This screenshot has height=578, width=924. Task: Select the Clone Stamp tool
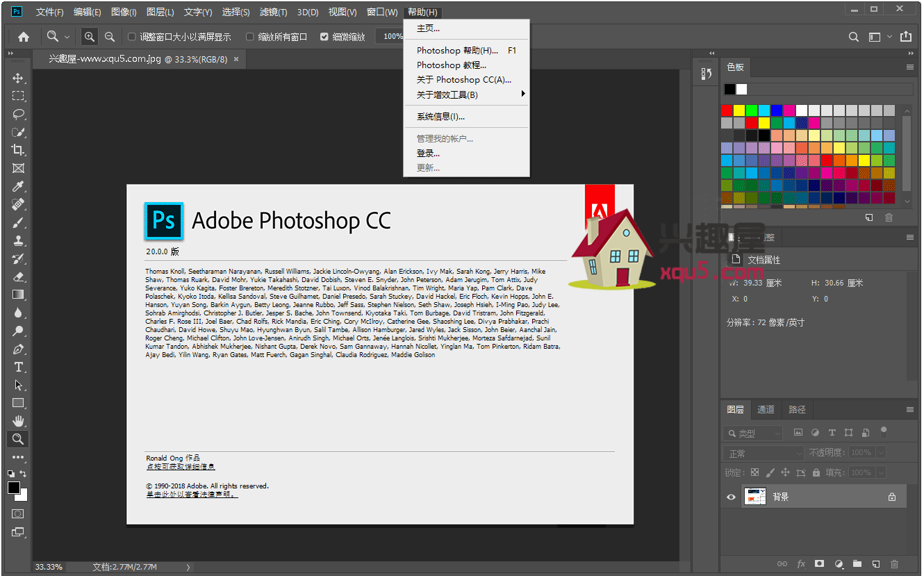18,240
